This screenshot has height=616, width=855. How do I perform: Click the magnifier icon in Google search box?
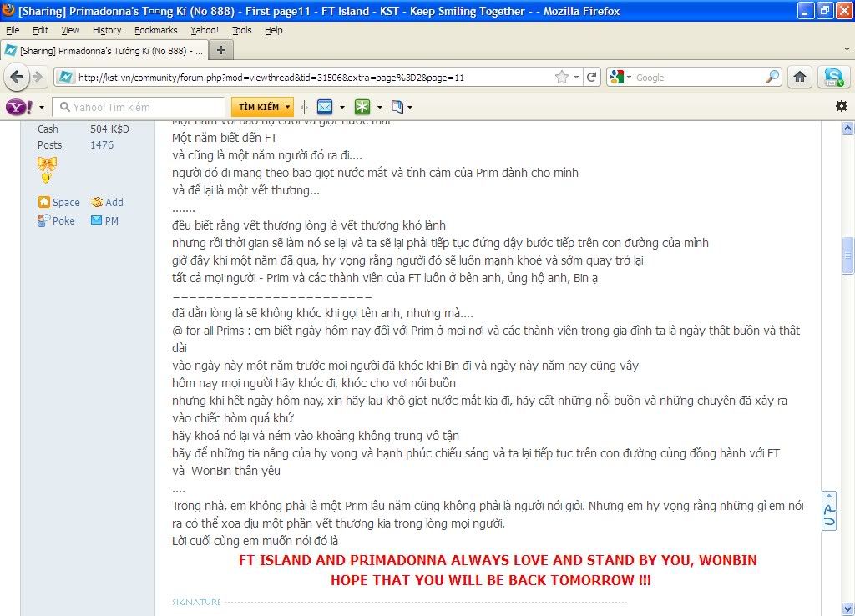coord(772,78)
